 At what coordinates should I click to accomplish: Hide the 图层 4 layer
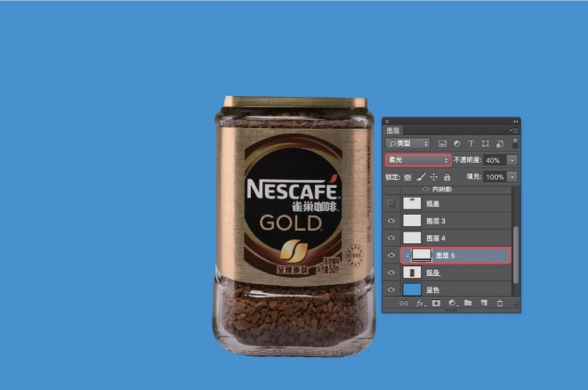(391, 238)
